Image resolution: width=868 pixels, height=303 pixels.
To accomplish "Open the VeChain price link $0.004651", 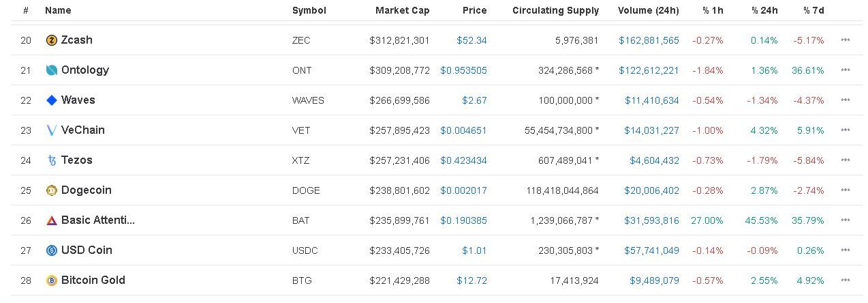I will pos(463,130).
